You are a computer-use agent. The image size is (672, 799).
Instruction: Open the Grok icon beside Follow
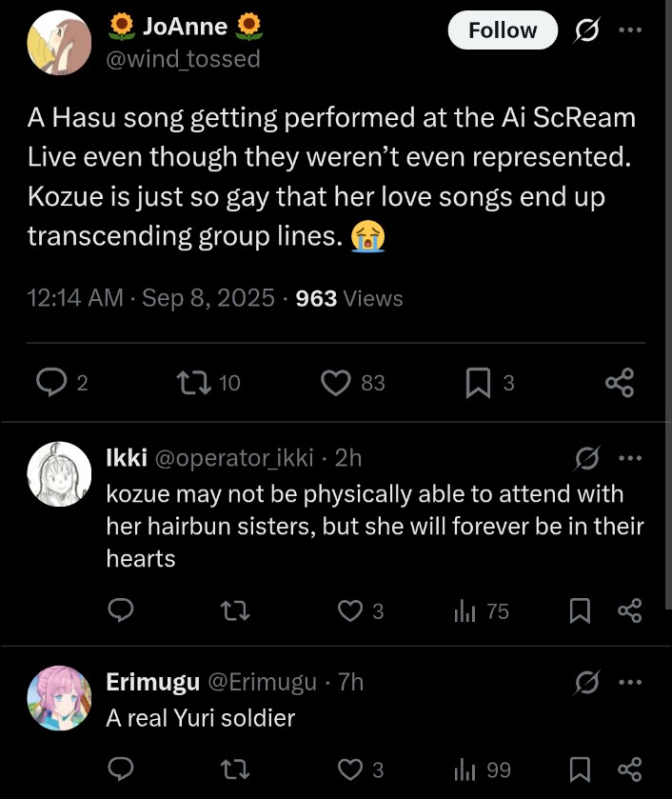point(586,30)
